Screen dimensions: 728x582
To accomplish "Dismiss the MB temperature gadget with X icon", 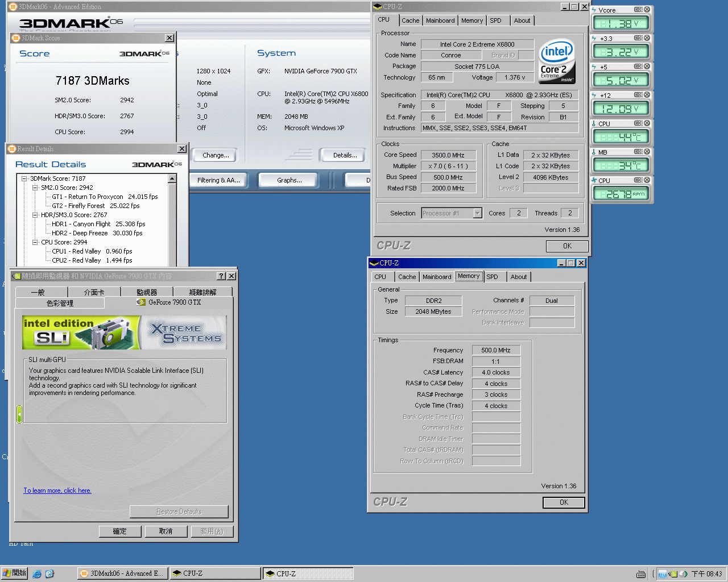I will (647, 152).
